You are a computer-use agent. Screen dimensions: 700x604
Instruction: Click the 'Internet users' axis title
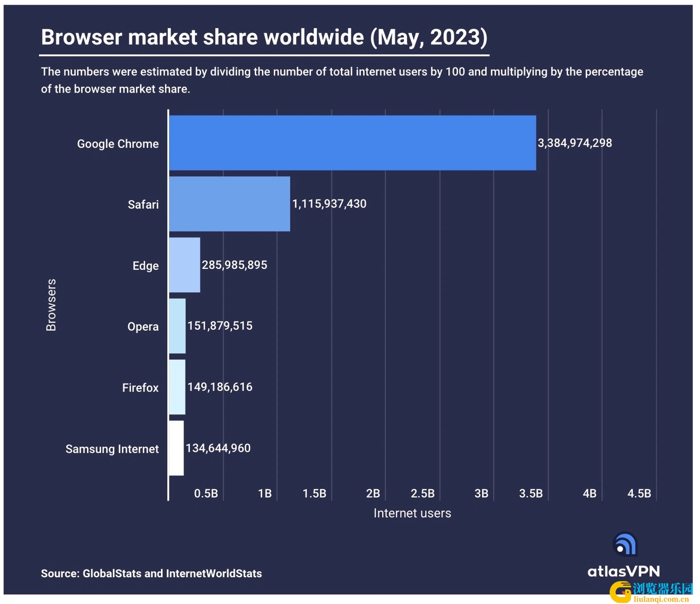coord(412,513)
